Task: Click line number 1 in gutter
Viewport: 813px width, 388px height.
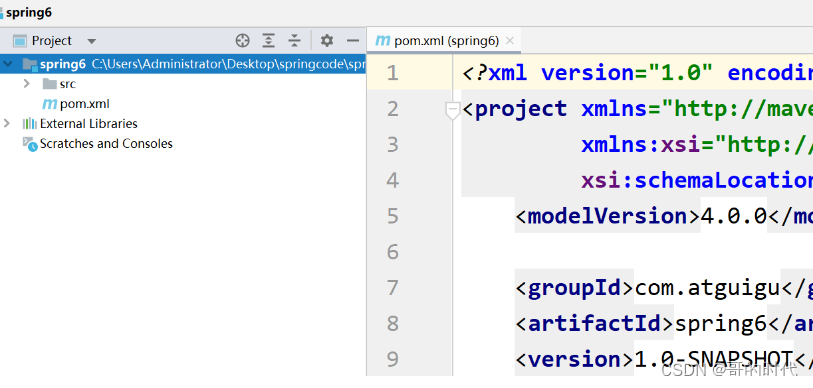Action: (x=393, y=73)
